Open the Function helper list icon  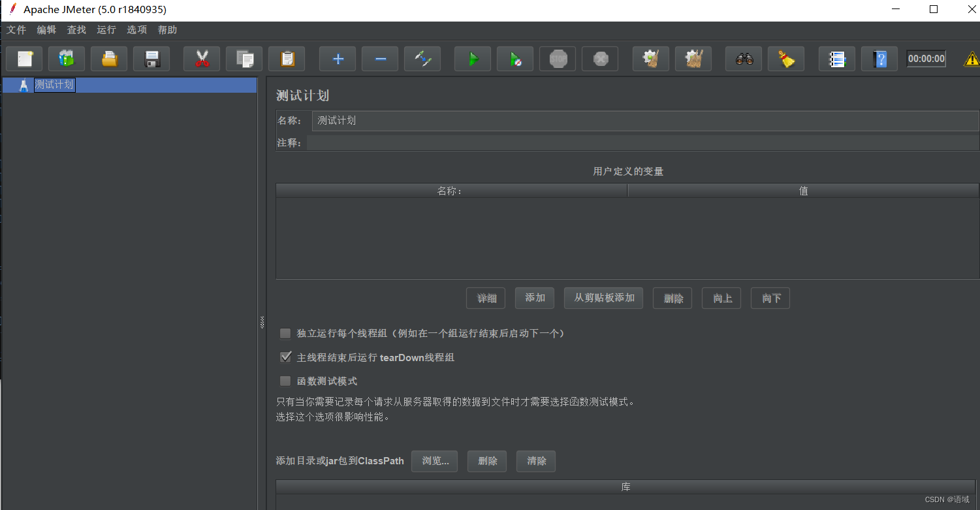click(x=837, y=59)
